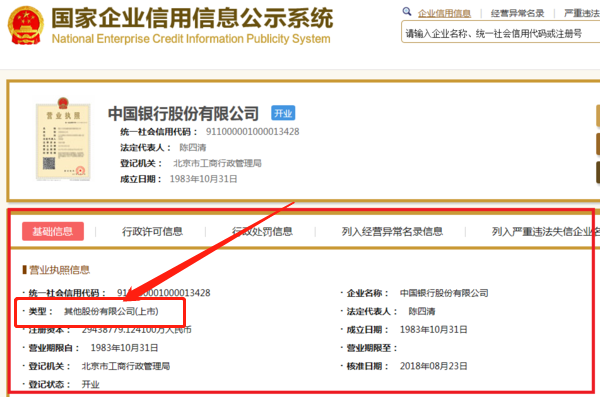The width and height of the screenshot is (600, 397).
Task: Click the registered capital value in 万人民币
Action: pyautogui.click(x=137, y=330)
